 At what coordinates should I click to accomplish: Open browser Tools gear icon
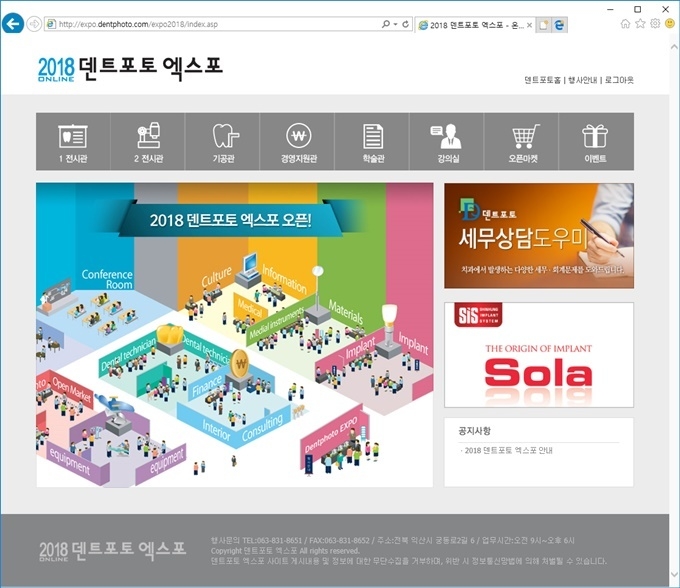tap(655, 23)
